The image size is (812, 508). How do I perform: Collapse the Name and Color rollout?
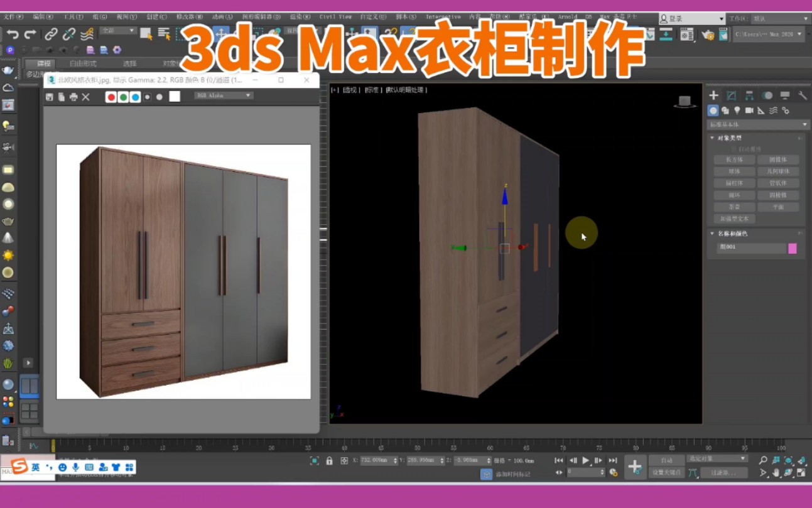tap(712, 233)
